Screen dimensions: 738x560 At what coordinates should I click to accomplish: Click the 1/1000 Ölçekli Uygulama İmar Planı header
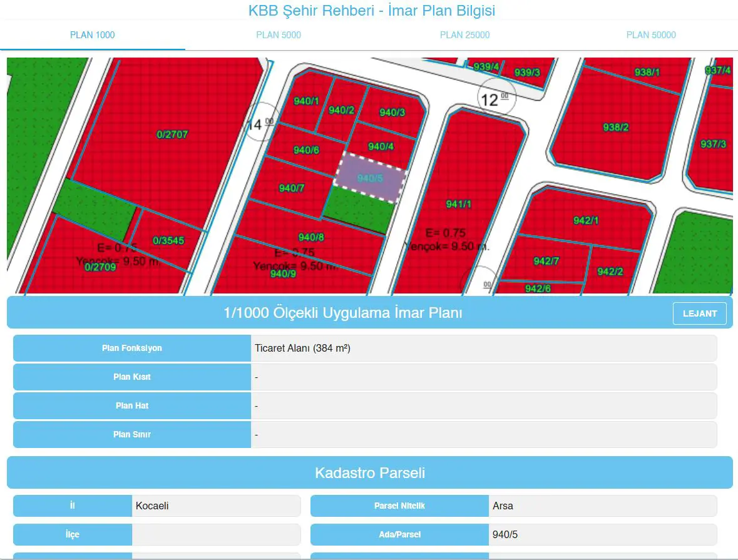342,312
